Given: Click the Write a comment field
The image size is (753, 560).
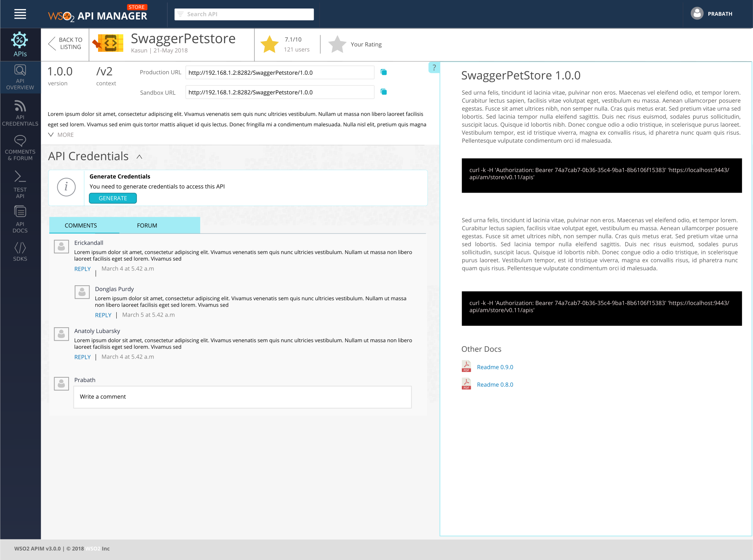Looking at the screenshot, I should click(x=242, y=397).
